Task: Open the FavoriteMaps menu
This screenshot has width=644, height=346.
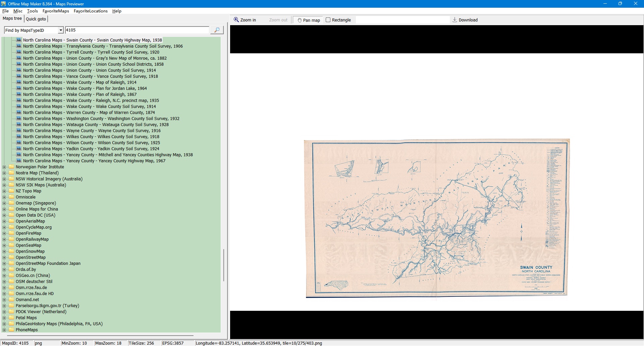Action: [56, 11]
